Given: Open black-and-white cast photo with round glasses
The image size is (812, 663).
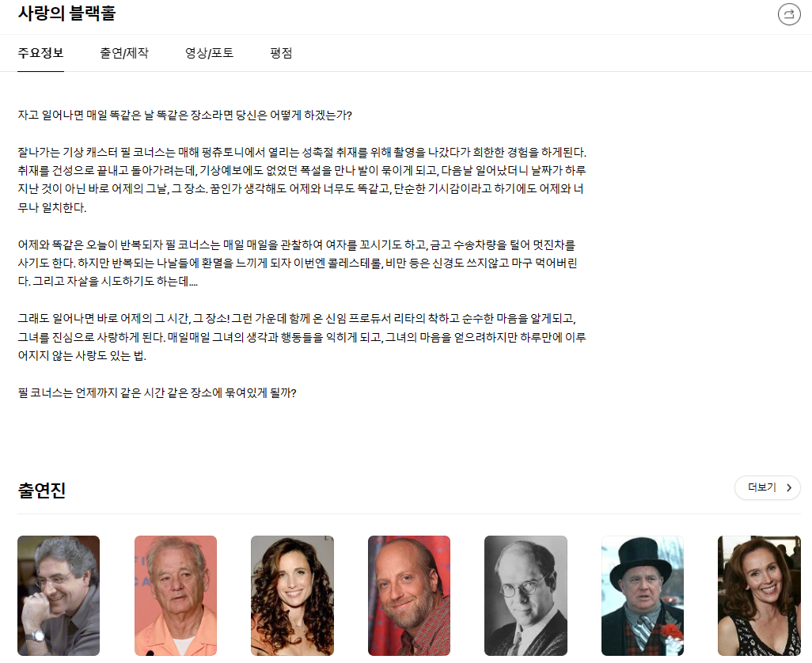Looking at the screenshot, I should [x=526, y=596].
